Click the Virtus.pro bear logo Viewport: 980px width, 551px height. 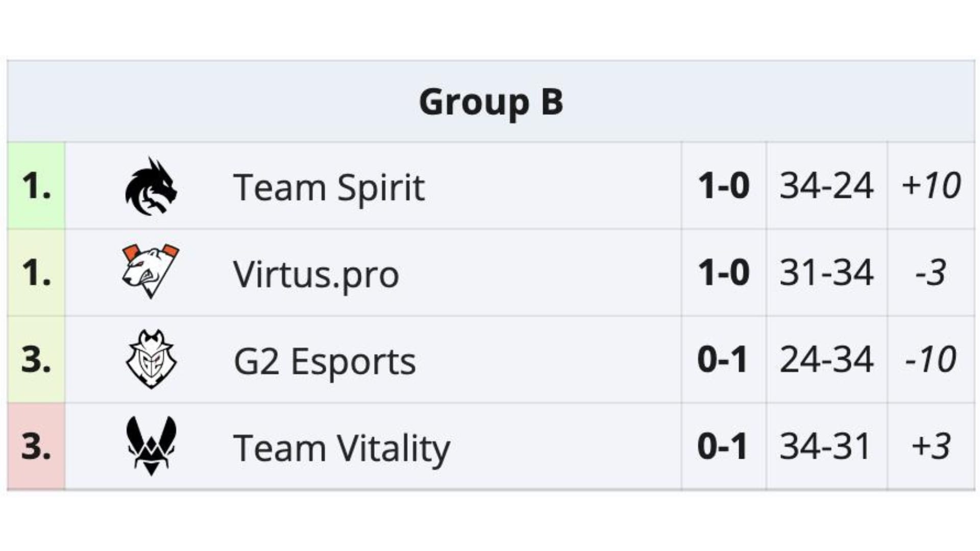coord(151,271)
